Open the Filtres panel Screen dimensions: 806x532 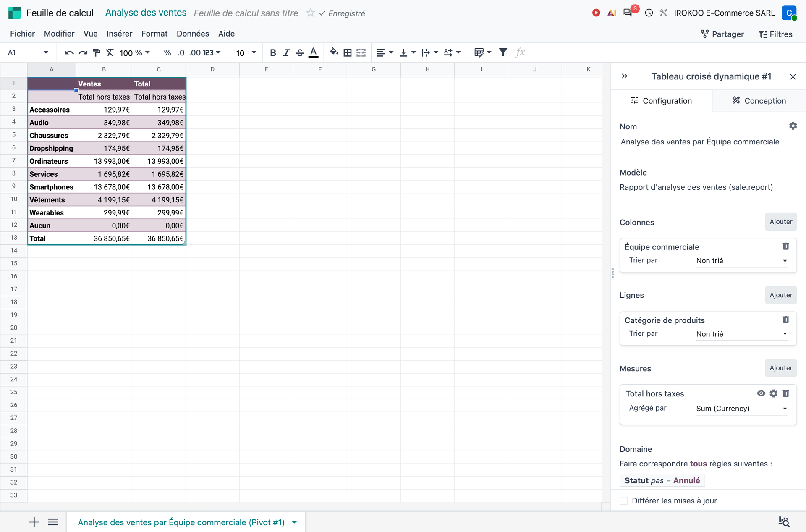coord(775,34)
